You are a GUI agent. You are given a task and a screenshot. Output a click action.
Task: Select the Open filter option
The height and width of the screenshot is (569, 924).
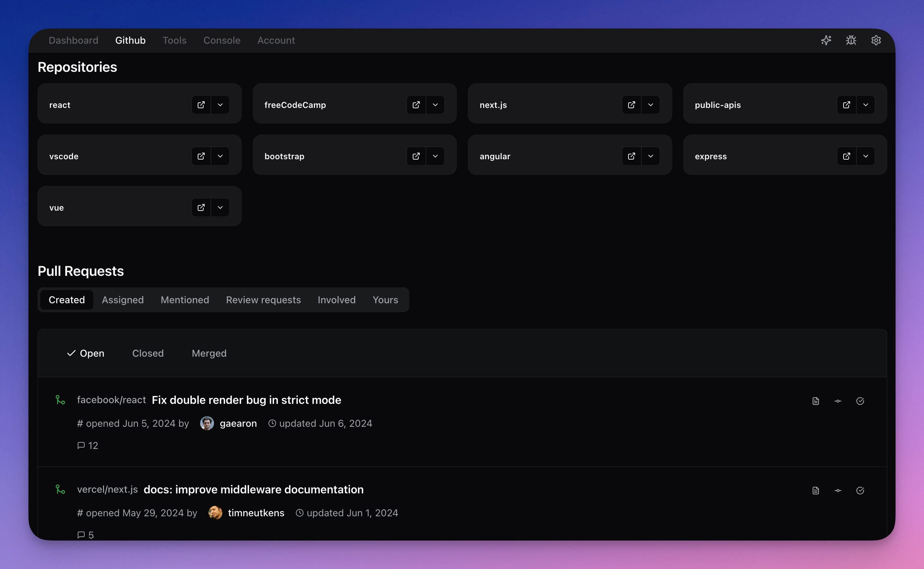[86, 353]
